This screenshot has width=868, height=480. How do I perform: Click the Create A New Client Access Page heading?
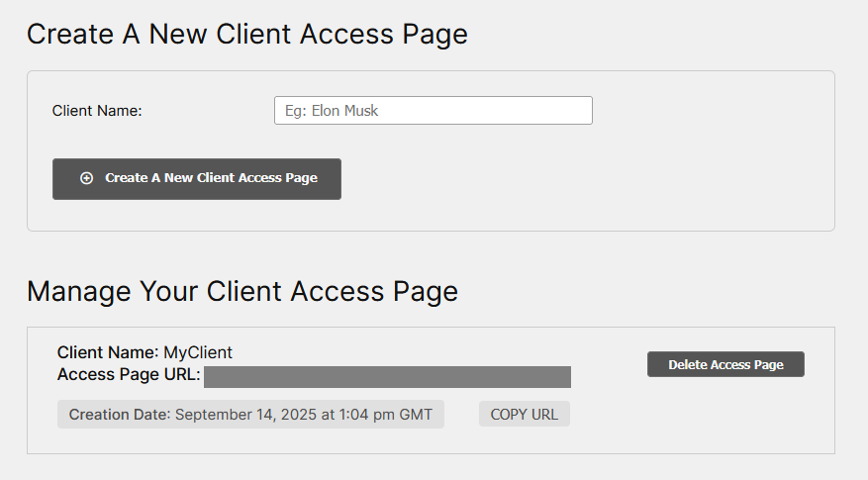point(246,35)
